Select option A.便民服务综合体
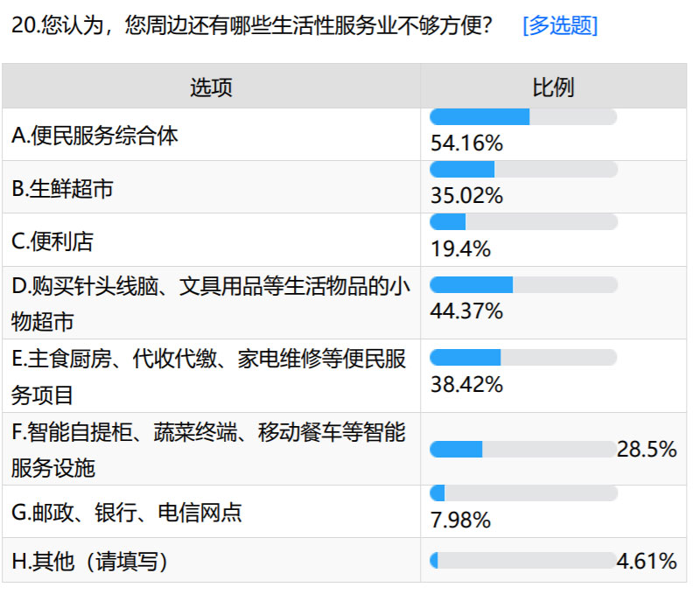The width and height of the screenshot is (700, 608). coord(95,135)
